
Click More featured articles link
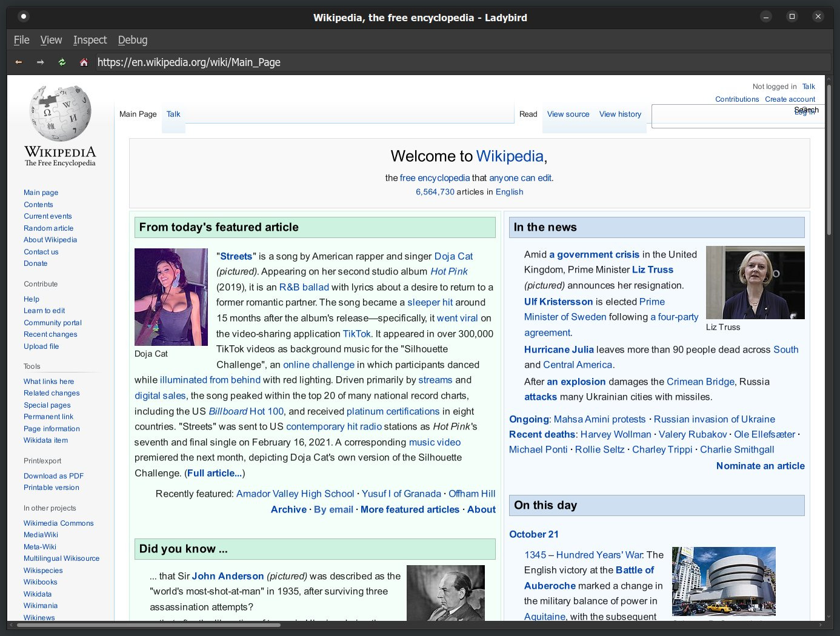coord(410,509)
